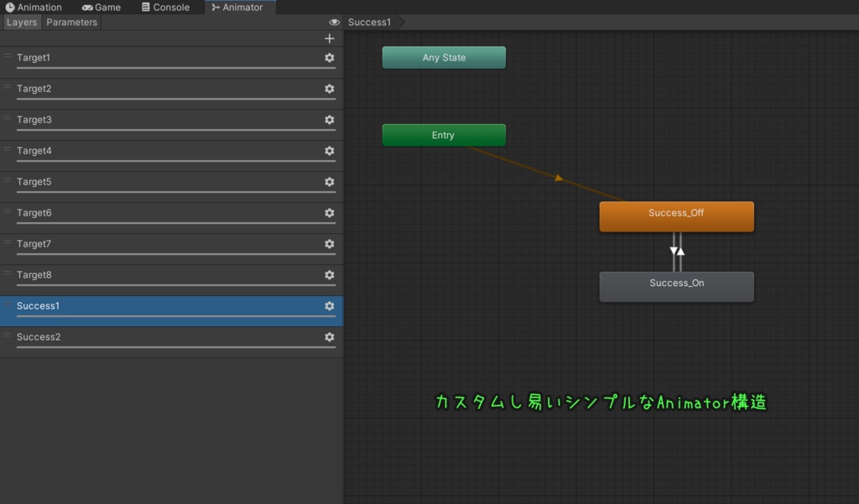Open settings gear for Target8 layer

pyautogui.click(x=329, y=275)
